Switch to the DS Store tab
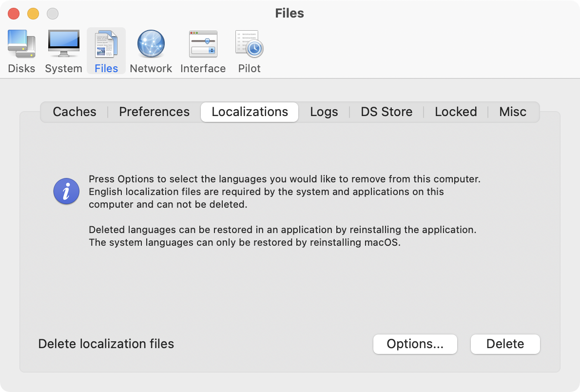This screenshot has width=580, height=392. pyautogui.click(x=387, y=112)
